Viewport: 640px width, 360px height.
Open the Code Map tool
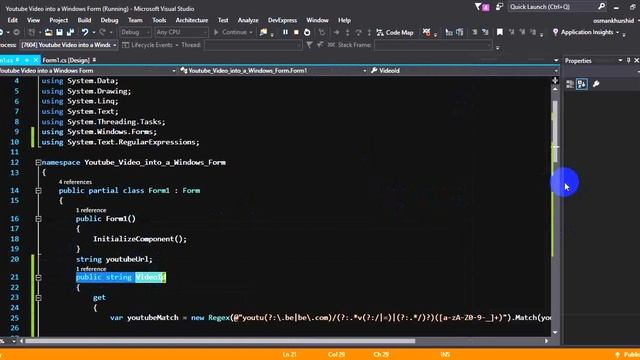tap(395, 32)
